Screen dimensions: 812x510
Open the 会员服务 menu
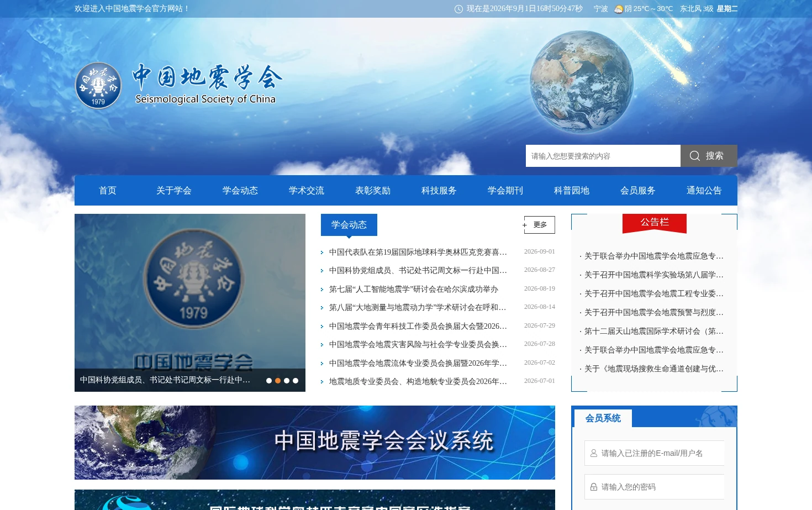(638, 191)
